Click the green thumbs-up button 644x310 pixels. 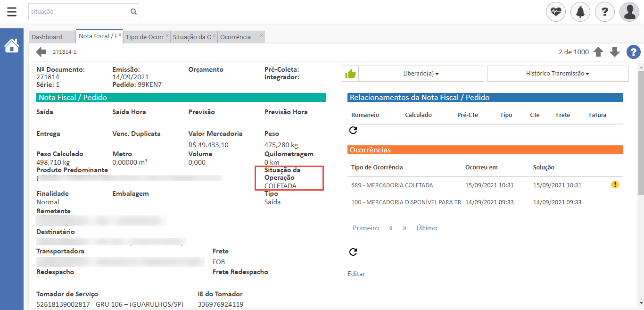click(350, 74)
